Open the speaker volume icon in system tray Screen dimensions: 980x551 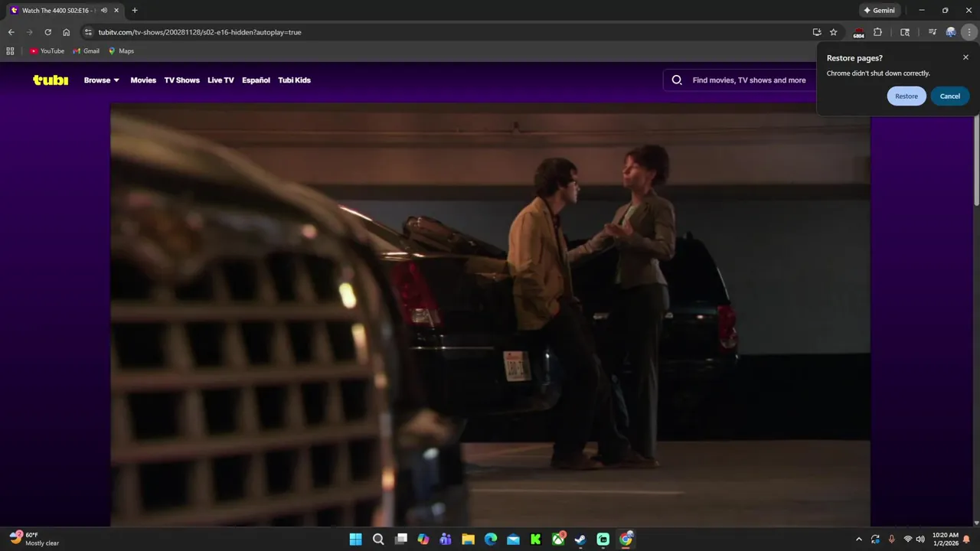click(x=920, y=540)
